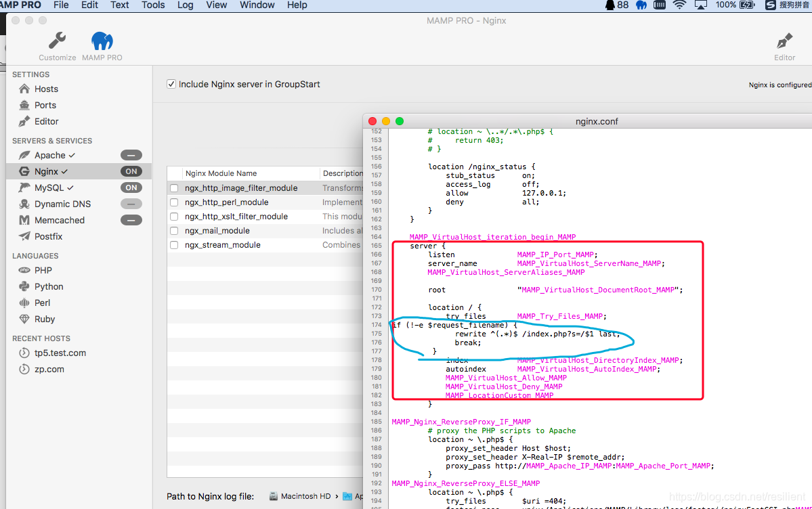Image resolution: width=812 pixels, height=509 pixels.
Task: Open the Editor toolbar icon at right
Action: (x=784, y=41)
